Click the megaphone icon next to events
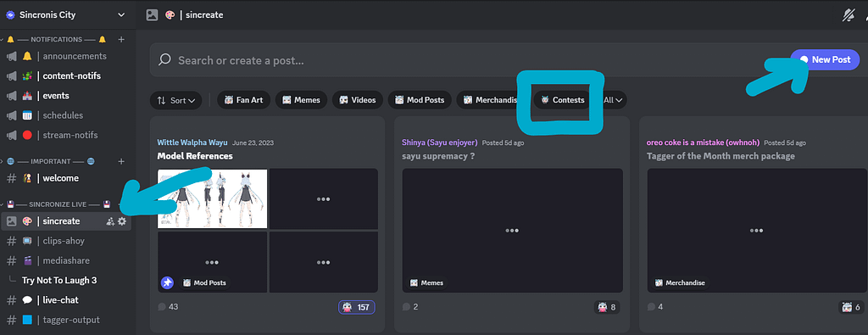Screen dimensions: 868x335 coord(11,96)
